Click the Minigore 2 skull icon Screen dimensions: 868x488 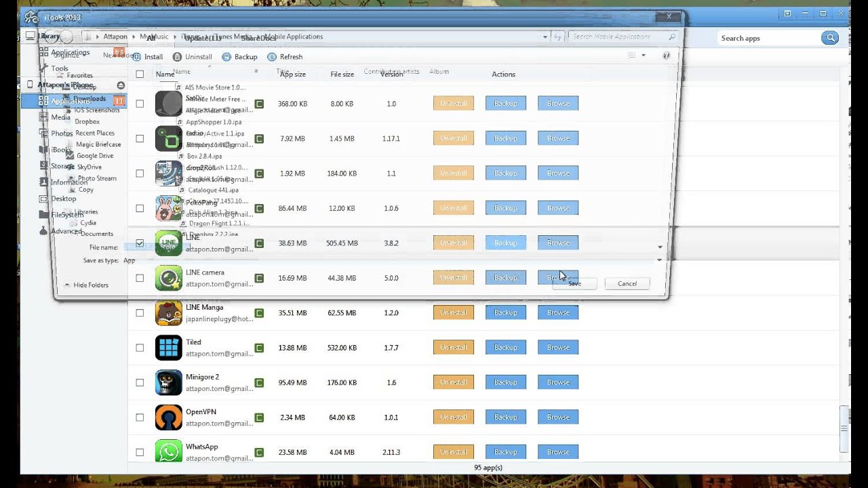168,383
